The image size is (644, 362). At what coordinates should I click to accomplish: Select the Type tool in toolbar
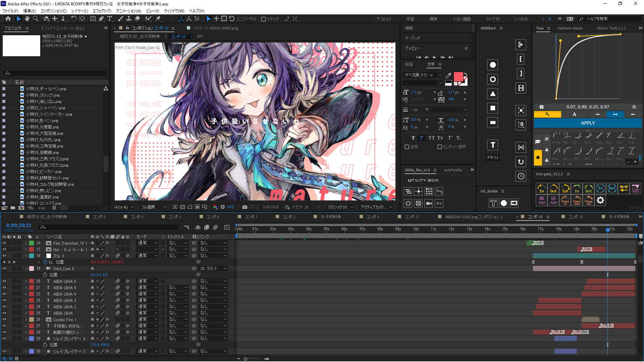click(110, 19)
